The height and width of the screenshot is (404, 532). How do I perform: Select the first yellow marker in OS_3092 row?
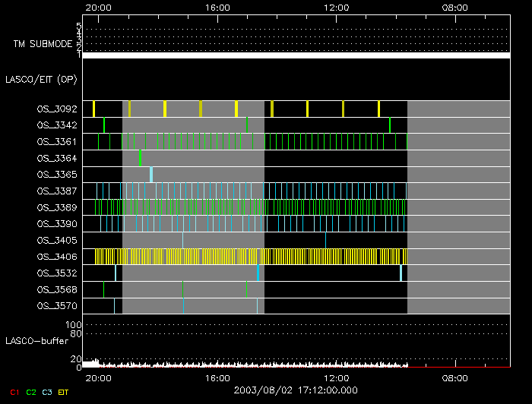93,109
